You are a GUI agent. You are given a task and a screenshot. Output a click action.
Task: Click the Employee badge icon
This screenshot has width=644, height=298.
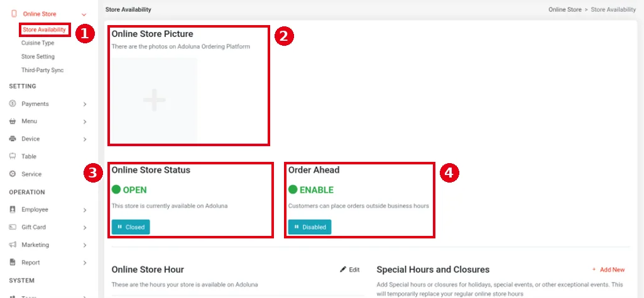pos(13,210)
